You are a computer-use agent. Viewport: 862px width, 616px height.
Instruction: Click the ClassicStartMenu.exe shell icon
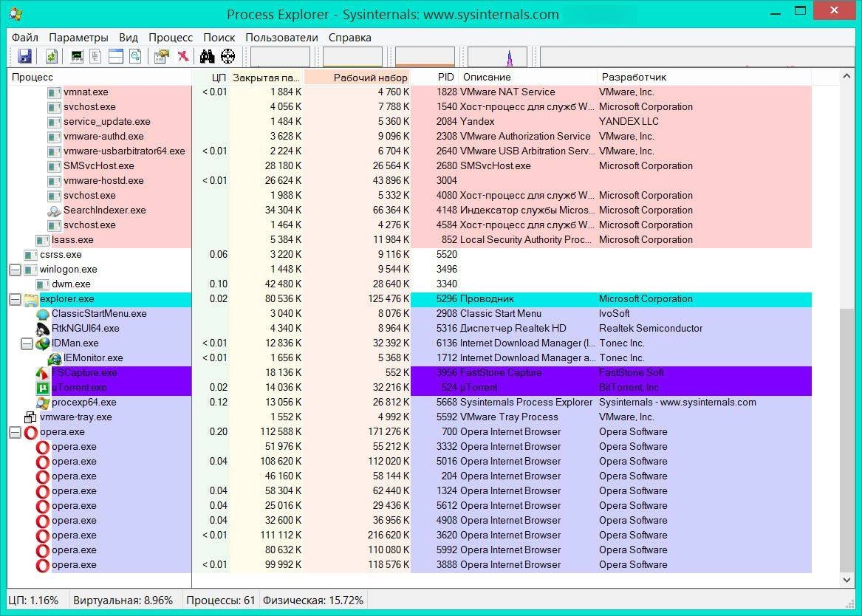[42, 314]
